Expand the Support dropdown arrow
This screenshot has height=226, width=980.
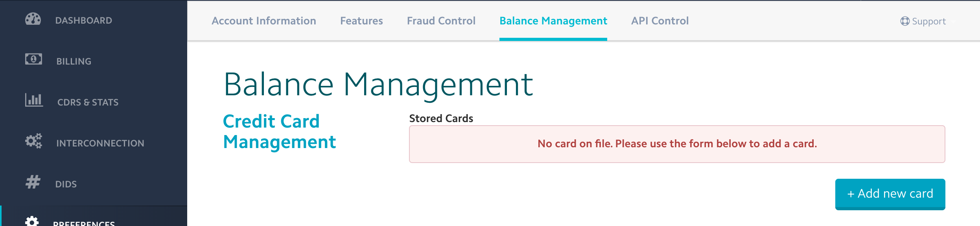point(953,22)
